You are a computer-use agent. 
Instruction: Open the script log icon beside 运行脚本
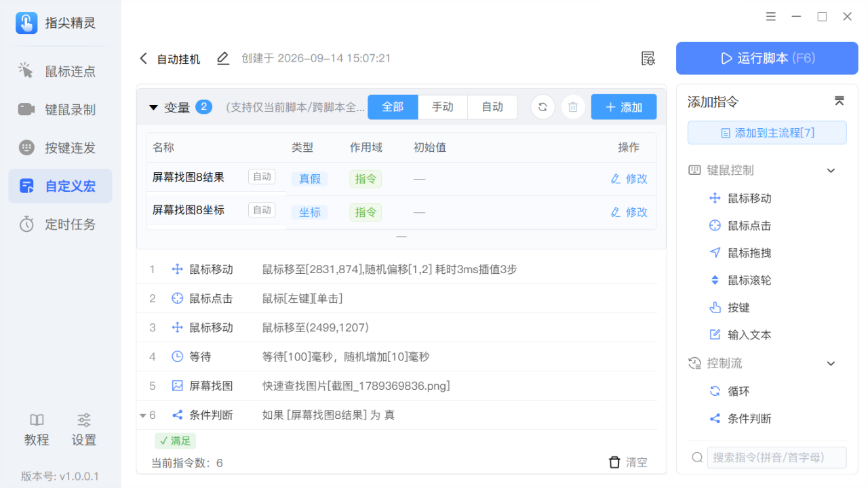point(648,58)
